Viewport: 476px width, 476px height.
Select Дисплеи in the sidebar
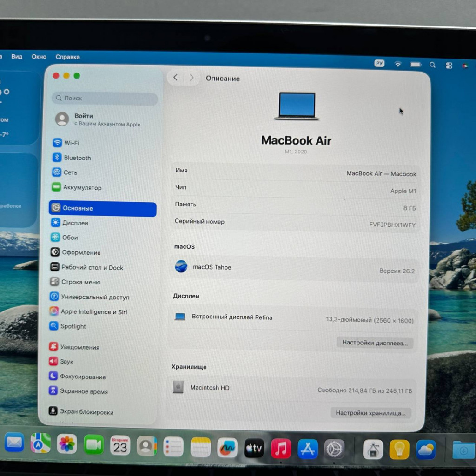75,223
